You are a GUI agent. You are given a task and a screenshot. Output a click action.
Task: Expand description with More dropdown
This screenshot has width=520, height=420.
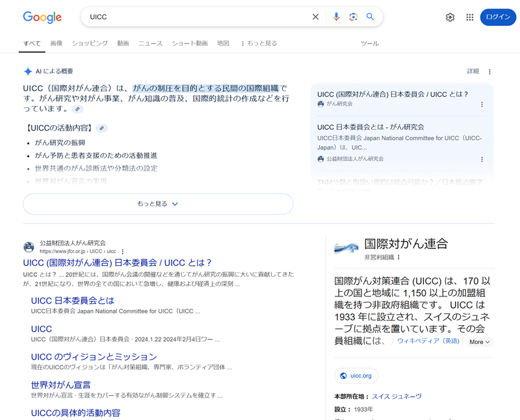480,342
